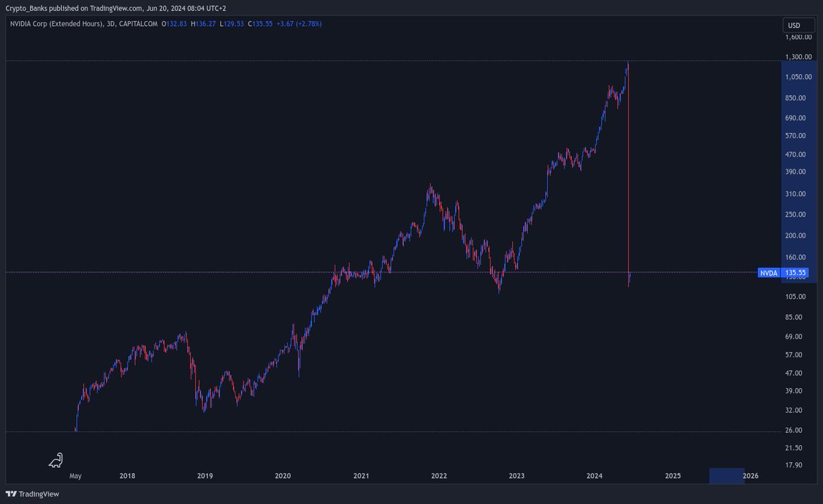Click the 250.00 price axis label

(x=796, y=214)
